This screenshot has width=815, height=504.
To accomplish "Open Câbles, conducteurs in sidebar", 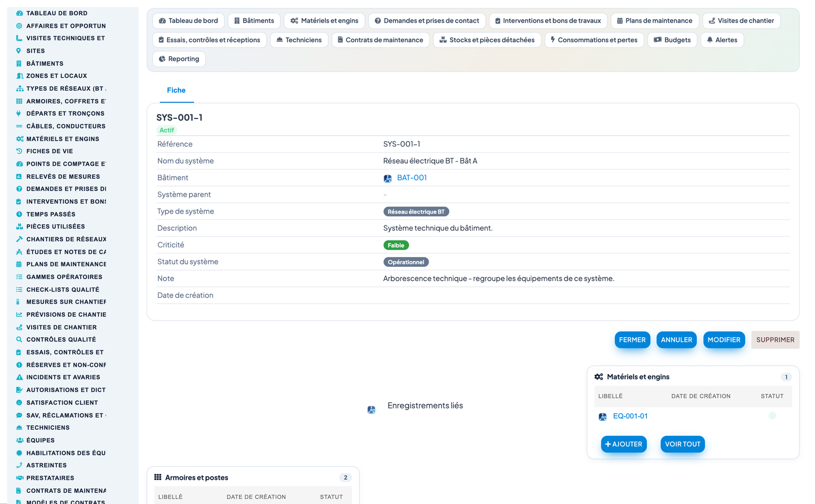I will click(66, 126).
